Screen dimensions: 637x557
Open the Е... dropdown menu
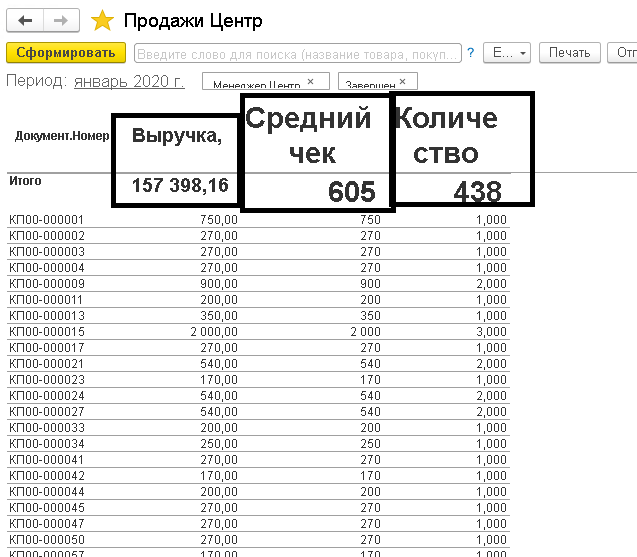[x=506, y=53]
